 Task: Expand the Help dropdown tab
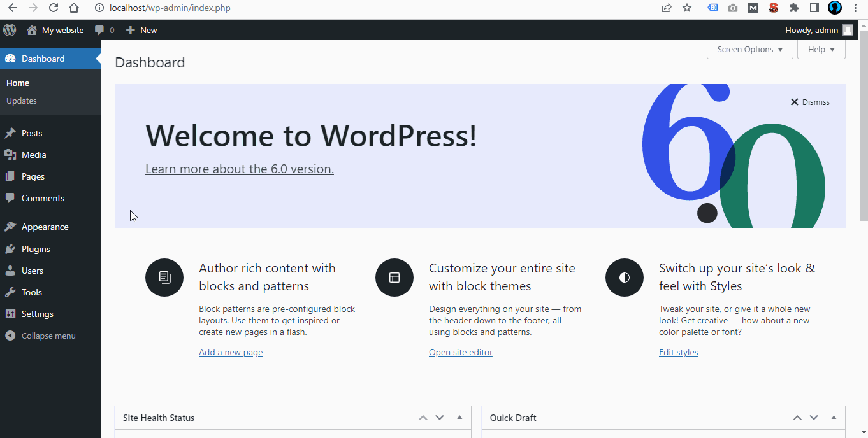point(821,50)
